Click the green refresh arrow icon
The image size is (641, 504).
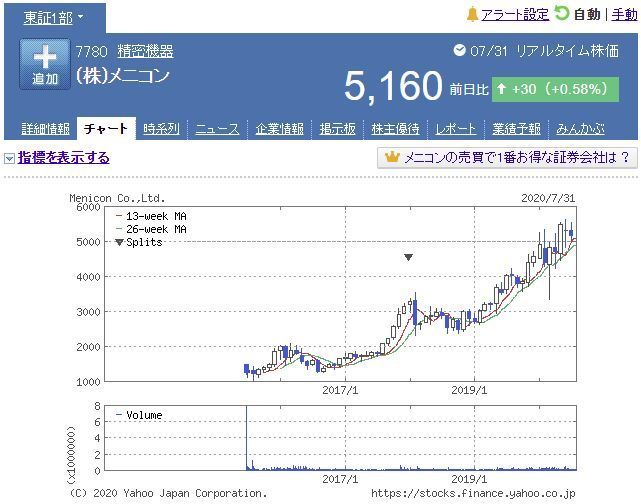point(562,13)
